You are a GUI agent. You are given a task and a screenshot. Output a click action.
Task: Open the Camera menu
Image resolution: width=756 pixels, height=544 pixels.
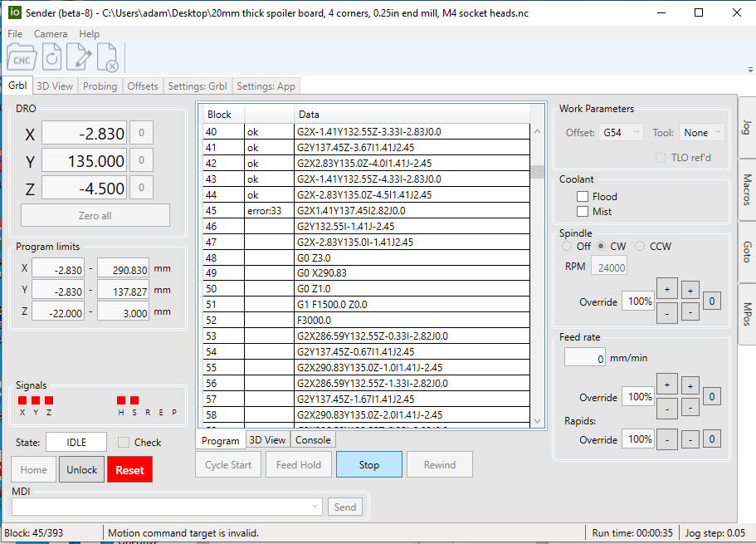pyautogui.click(x=51, y=34)
